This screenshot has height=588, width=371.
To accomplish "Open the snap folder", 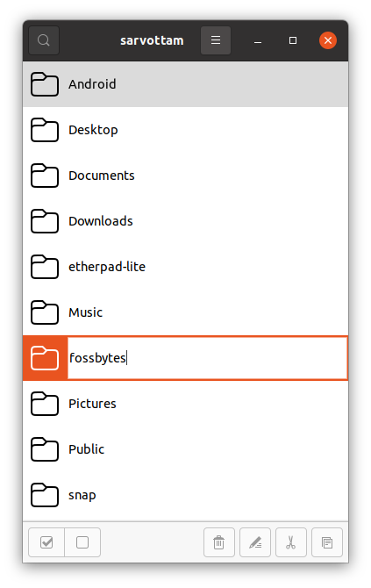I will coord(186,495).
